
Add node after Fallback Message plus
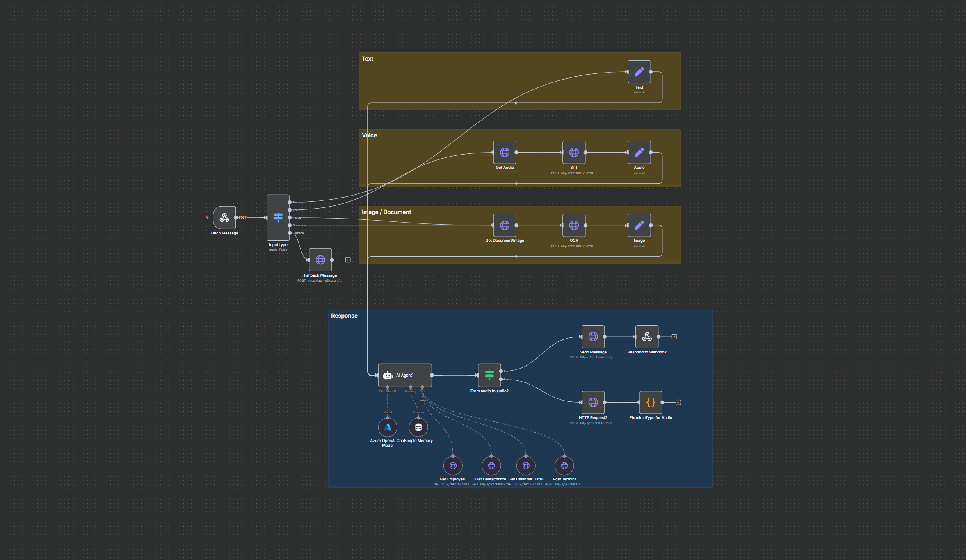pos(348,260)
